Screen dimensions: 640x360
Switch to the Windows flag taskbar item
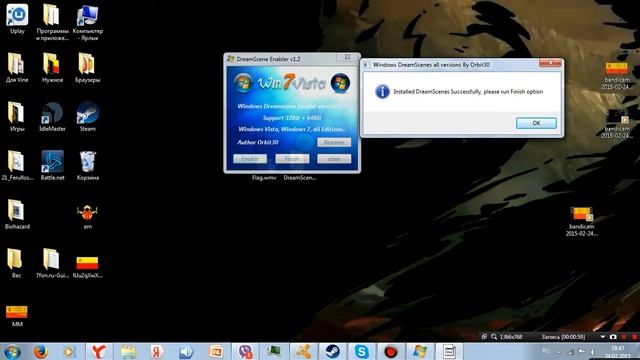point(420,352)
